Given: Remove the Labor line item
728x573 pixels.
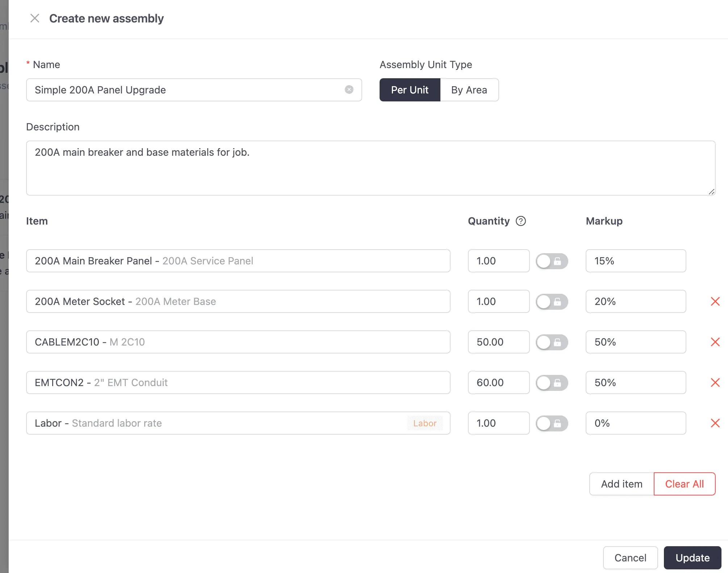Looking at the screenshot, I should (715, 423).
